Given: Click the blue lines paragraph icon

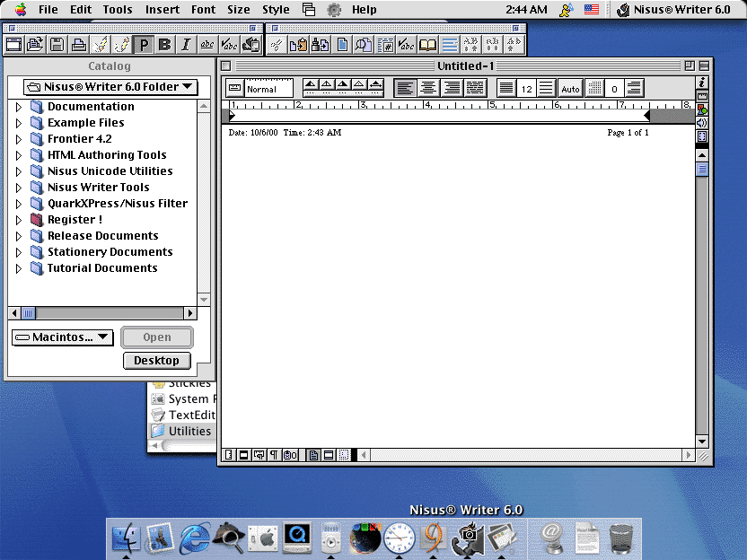Looking at the screenshot, I should pyautogui.click(x=450, y=45).
